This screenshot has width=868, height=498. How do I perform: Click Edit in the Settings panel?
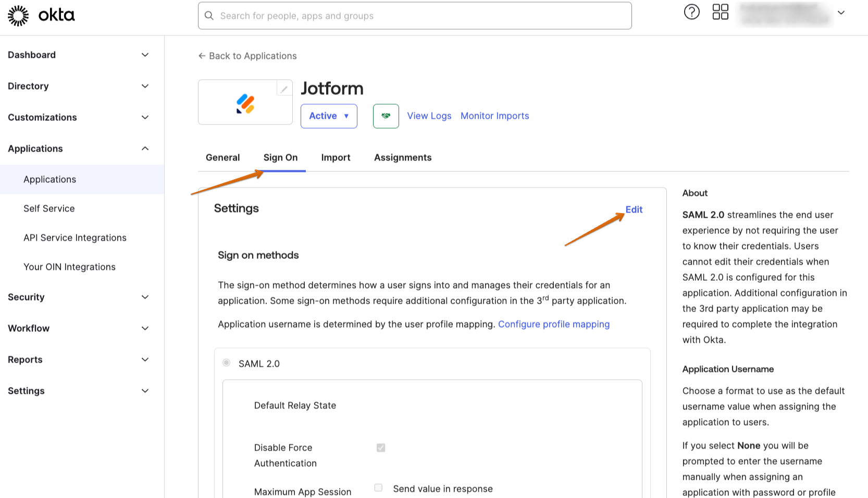(x=634, y=209)
